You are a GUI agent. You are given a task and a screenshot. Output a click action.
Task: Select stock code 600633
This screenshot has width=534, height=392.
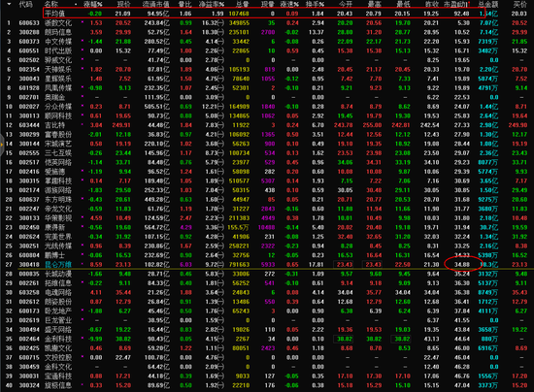pos(29,22)
